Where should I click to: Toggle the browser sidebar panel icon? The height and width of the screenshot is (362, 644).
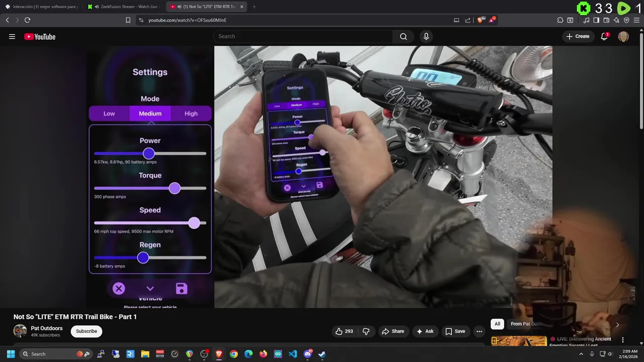[596, 20]
